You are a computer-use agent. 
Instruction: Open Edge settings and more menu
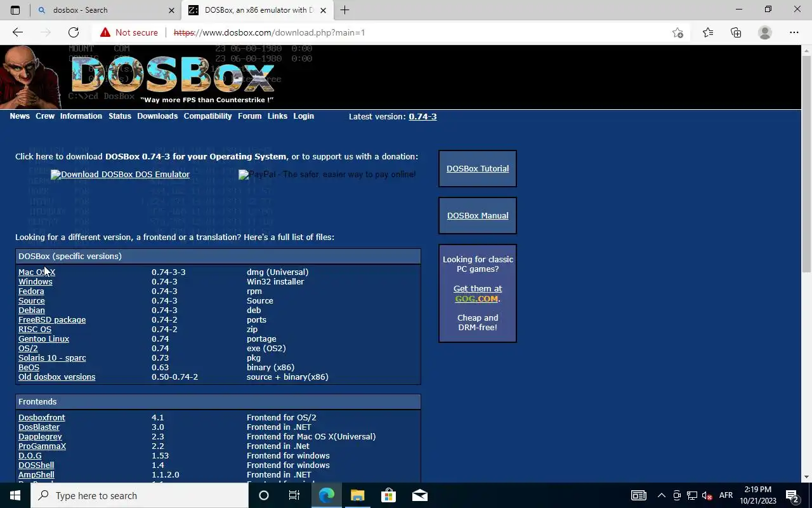[x=794, y=32]
